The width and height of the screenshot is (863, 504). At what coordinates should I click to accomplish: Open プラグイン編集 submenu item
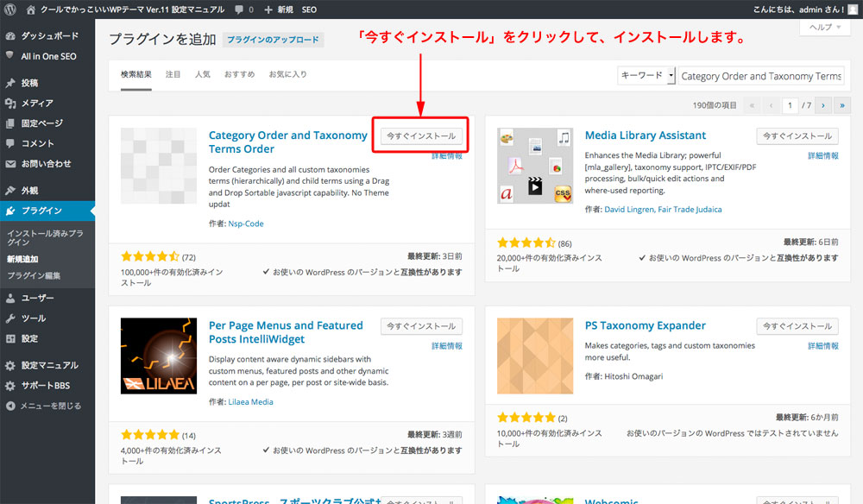34,275
